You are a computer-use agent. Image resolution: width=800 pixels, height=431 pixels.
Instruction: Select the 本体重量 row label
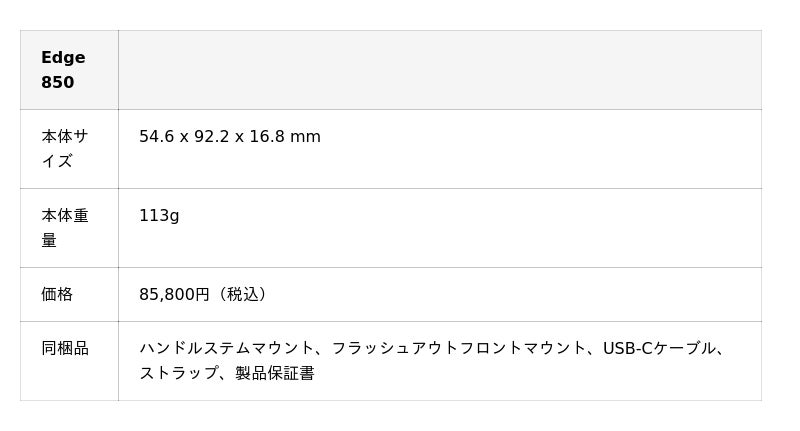click(x=64, y=228)
